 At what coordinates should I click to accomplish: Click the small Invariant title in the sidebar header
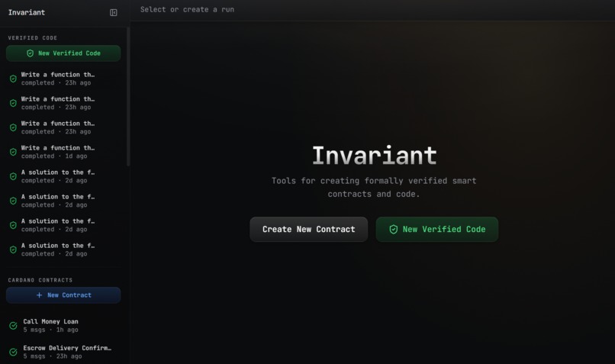pyautogui.click(x=27, y=12)
